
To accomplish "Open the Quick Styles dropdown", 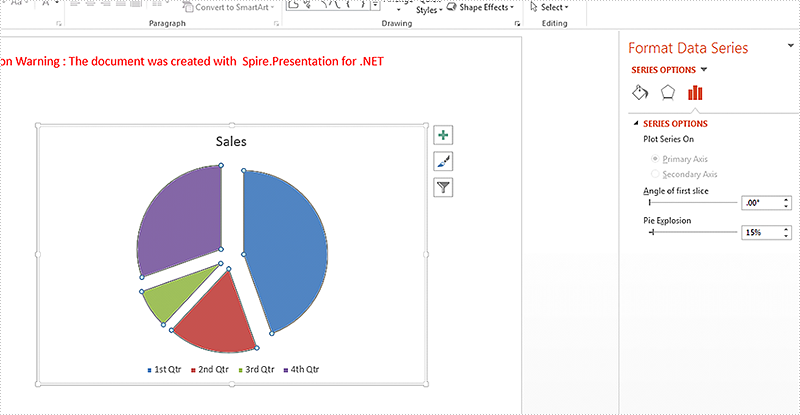I will coord(429,8).
